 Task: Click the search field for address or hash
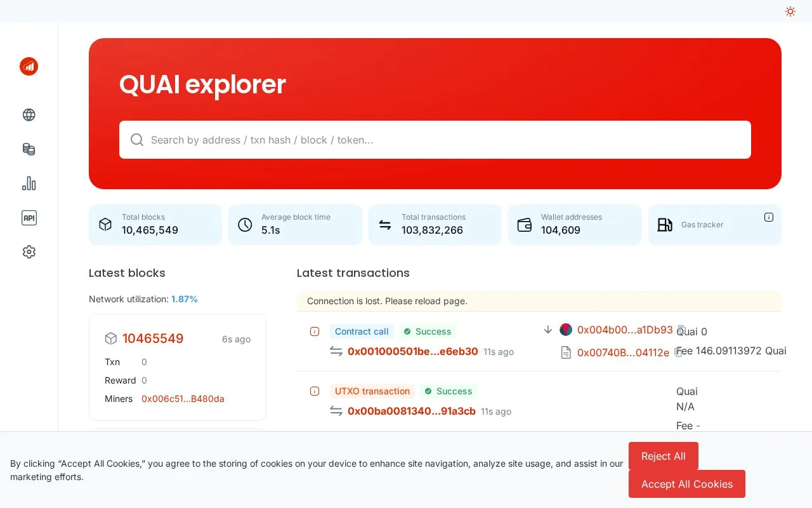(x=435, y=140)
